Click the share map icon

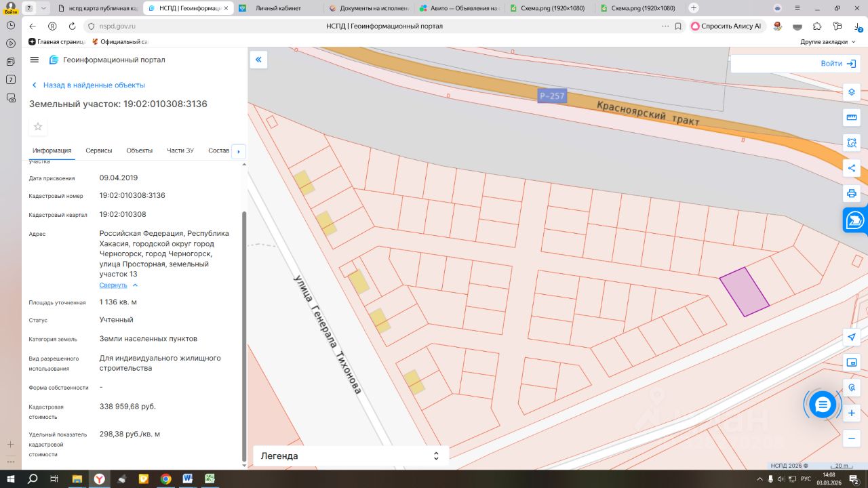(x=852, y=168)
